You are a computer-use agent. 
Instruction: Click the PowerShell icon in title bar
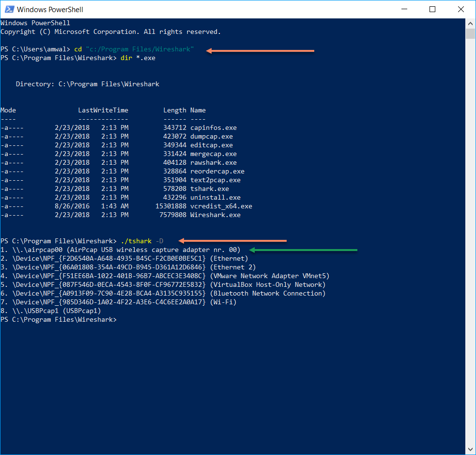9,9
